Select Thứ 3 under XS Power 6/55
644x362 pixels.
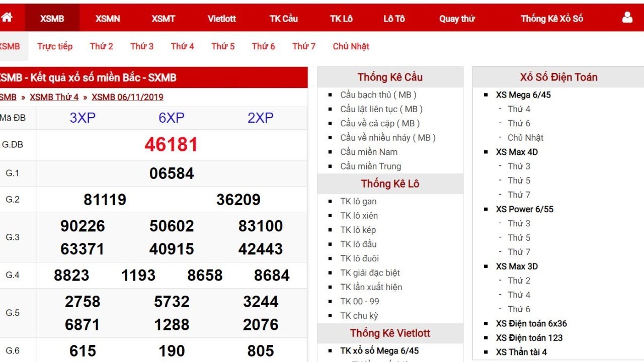519,223
